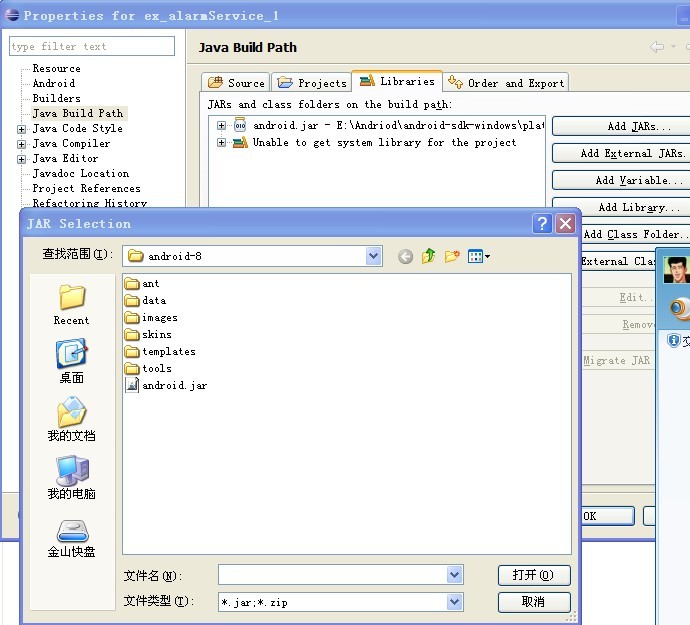690x625 pixels.
Task: Click the back arrow in Properties header
Action: (x=657, y=47)
